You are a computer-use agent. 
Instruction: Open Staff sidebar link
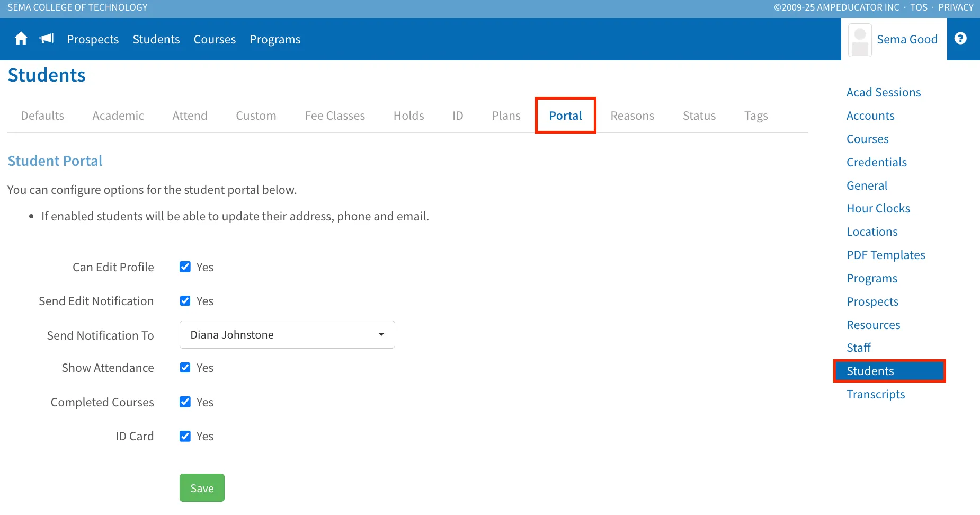(x=859, y=348)
